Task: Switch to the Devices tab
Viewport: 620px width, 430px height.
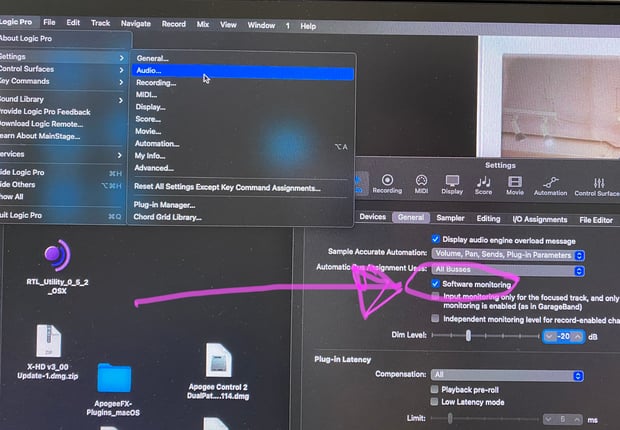Action: pos(372,217)
